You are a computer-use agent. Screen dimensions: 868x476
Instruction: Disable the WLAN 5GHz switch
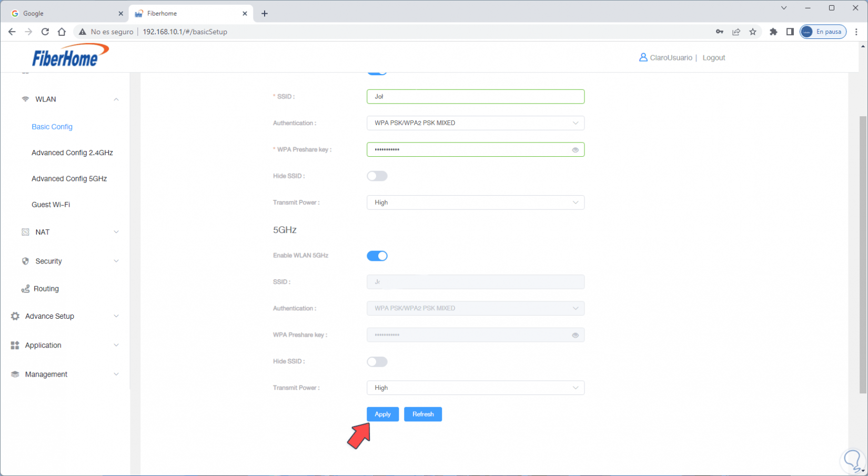[x=377, y=256]
